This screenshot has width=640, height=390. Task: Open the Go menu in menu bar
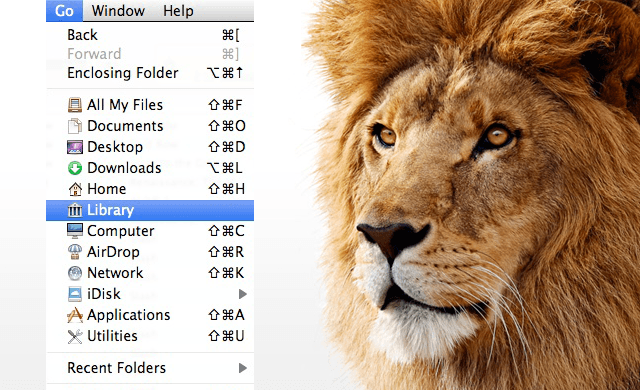pyautogui.click(x=64, y=11)
